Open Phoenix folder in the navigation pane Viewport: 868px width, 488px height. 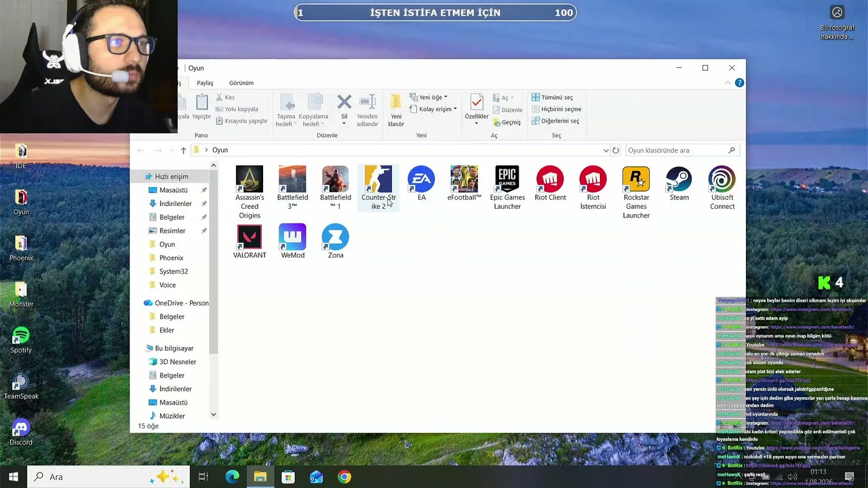171,258
